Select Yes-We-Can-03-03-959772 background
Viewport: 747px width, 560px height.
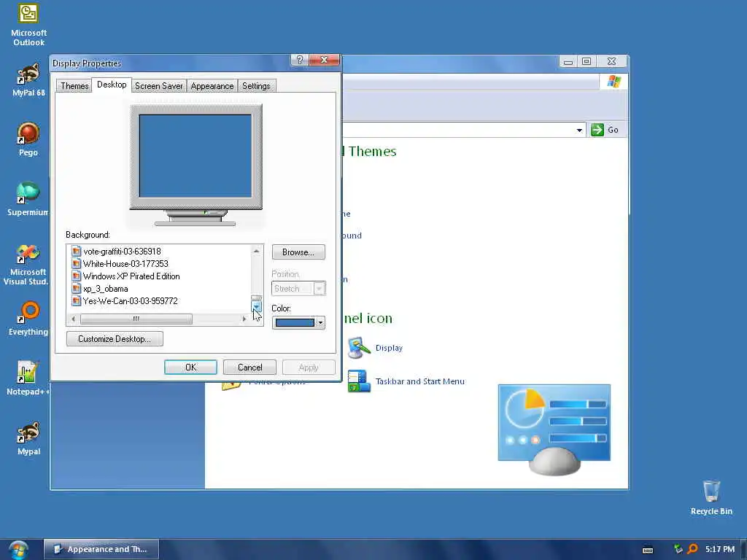coord(130,300)
